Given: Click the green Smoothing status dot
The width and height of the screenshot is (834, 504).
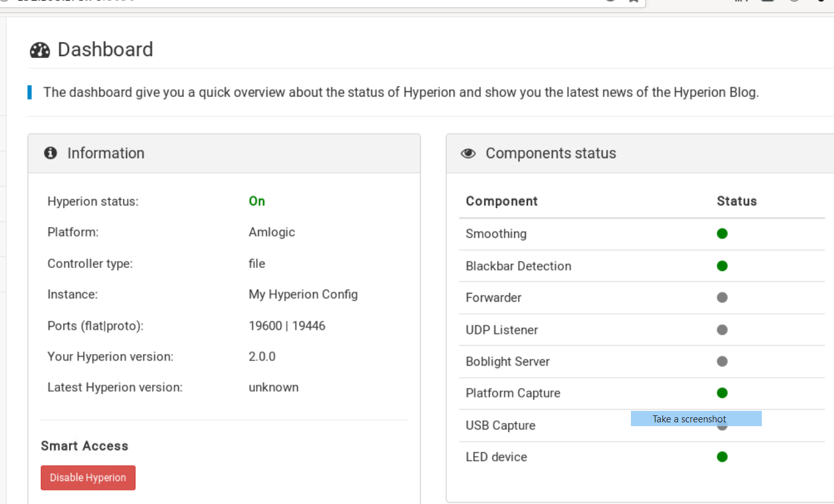Looking at the screenshot, I should 722,233.
